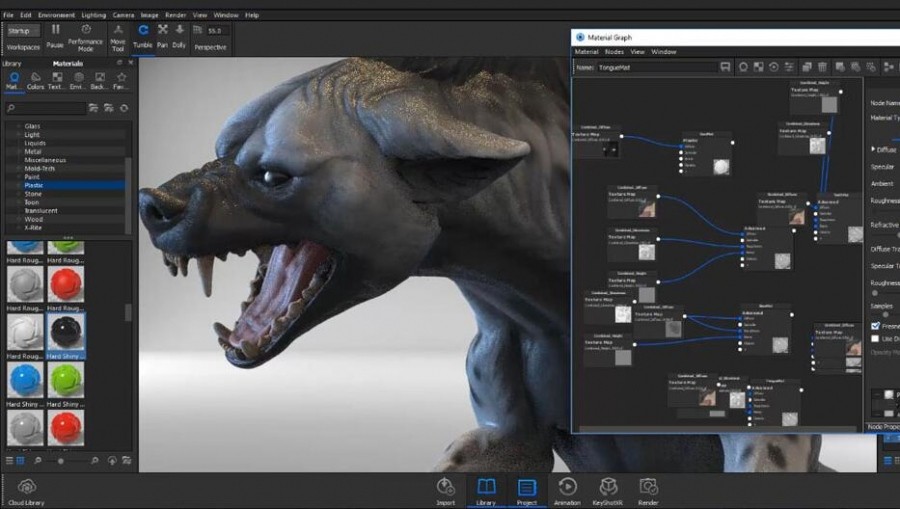Click the upload to cloud icon in library
Image resolution: width=900 pixels, height=509 pixels.
click(112, 460)
